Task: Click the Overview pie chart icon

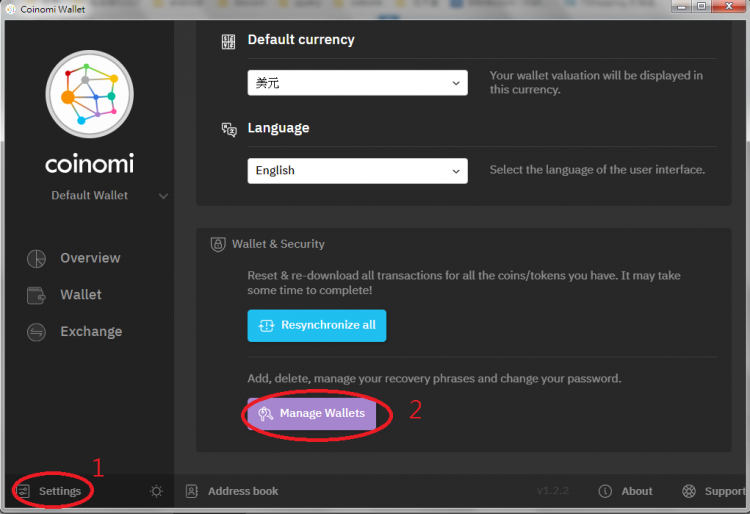Action: pos(36,258)
